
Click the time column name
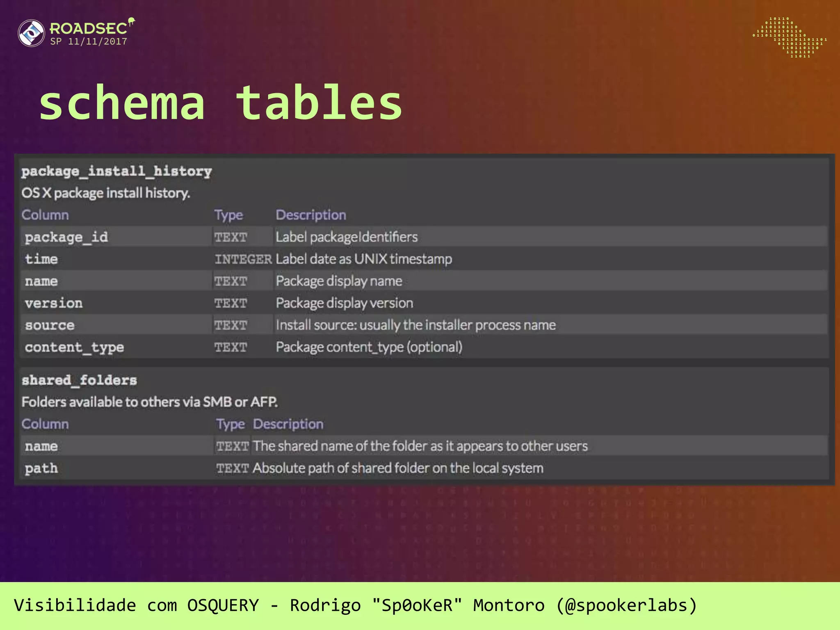point(41,259)
